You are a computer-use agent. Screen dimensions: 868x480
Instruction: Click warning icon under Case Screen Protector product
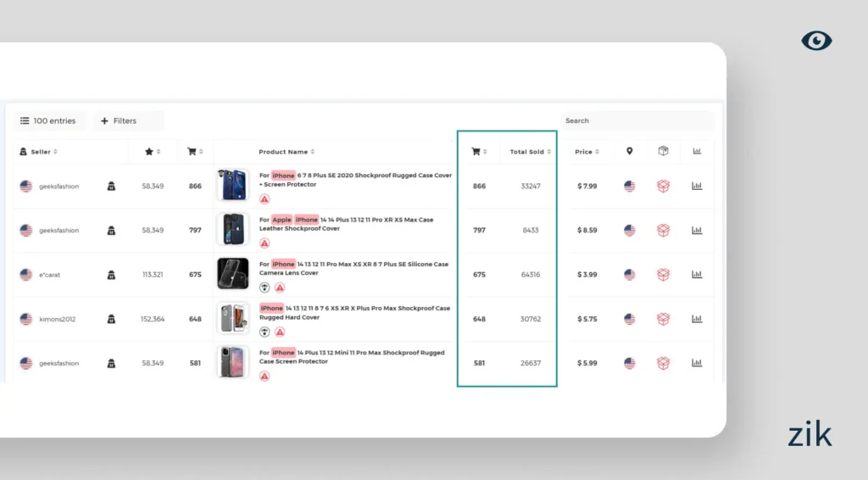[x=264, y=376]
